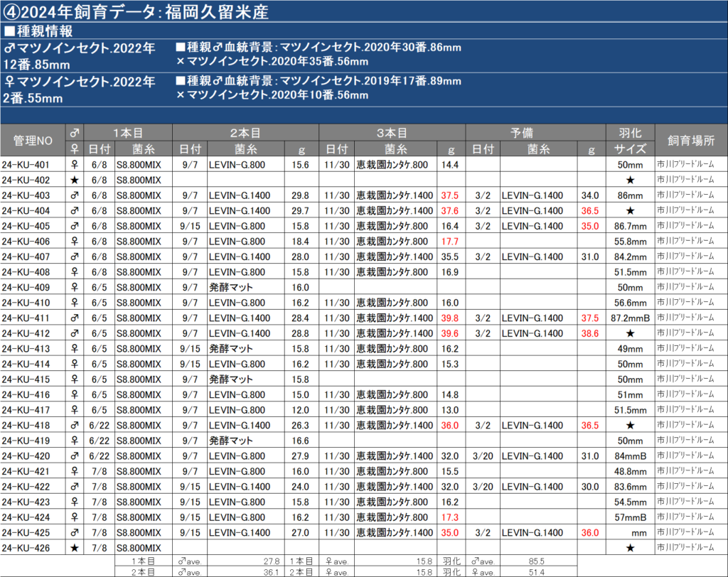The width and height of the screenshot is (728, 577).
Task: Click the female symbol in row 24-KU-424
Action: pyautogui.click(x=75, y=517)
